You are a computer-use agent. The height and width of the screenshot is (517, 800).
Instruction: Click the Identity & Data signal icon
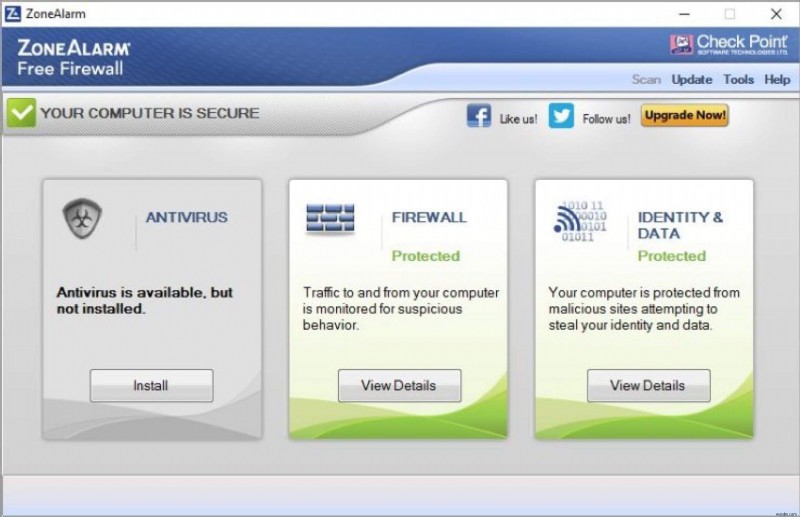pyautogui.click(x=580, y=221)
